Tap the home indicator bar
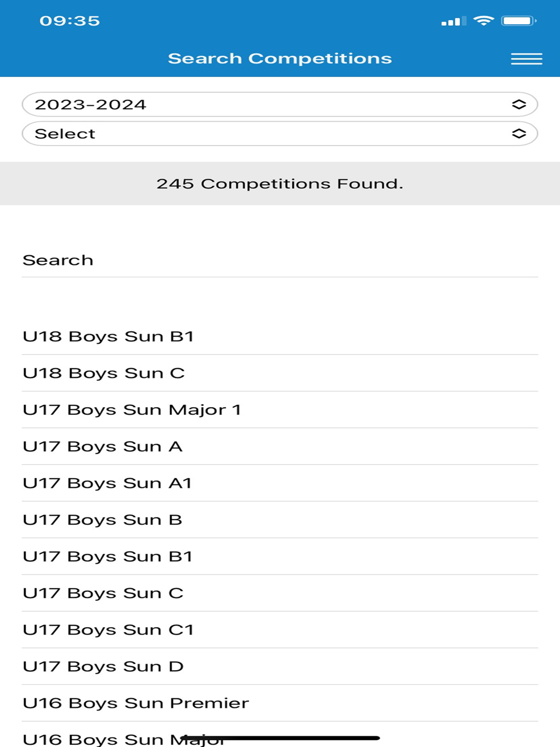Viewport: 560px width, 747px height. [x=280, y=738]
